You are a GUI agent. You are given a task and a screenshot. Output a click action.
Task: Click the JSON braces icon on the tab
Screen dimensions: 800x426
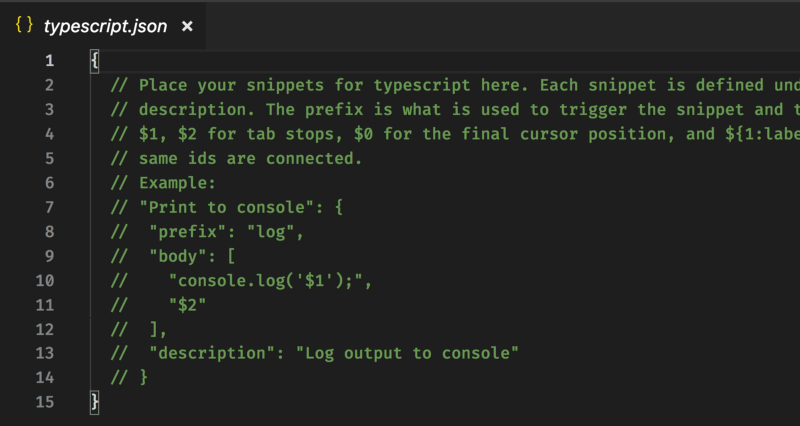[x=24, y=27]
